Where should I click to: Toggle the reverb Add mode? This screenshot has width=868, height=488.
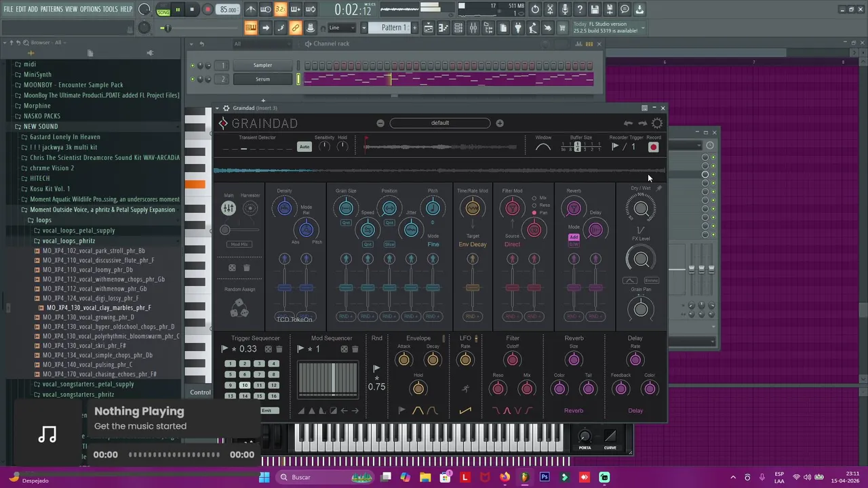tap(574, 237)
